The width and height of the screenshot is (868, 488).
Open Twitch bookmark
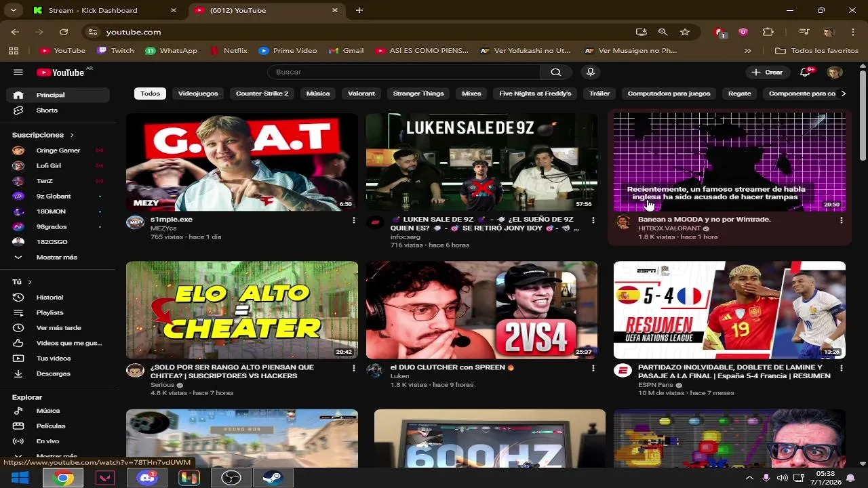pyautogui.click(x=115, y=51)
